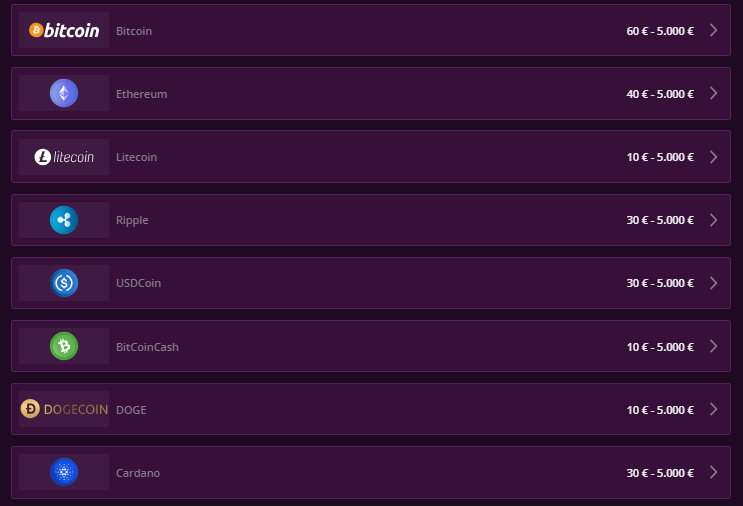Click the Bitcoin logo icon
The width and height of the screenshot is (743, 506).
(x=64, y=30)
